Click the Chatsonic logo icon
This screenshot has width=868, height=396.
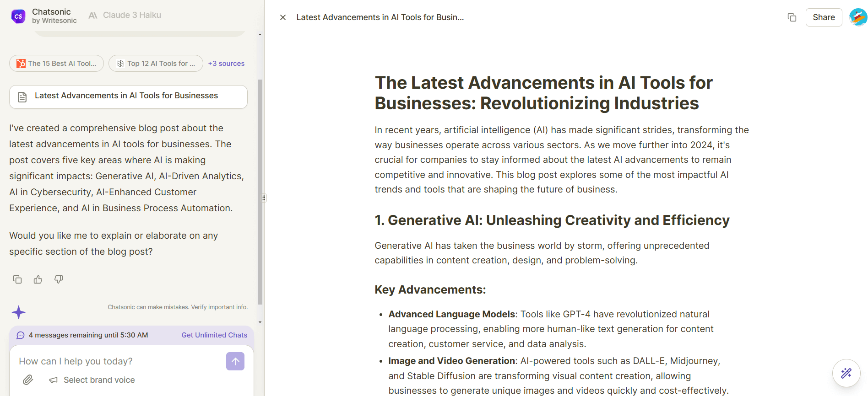pyautogui.click(x=18, y=16)
